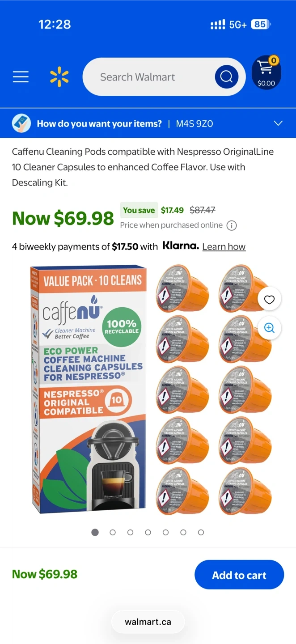Show the fourth product image dot
This screenshot has width=296, height=644.
click(148, 532)
